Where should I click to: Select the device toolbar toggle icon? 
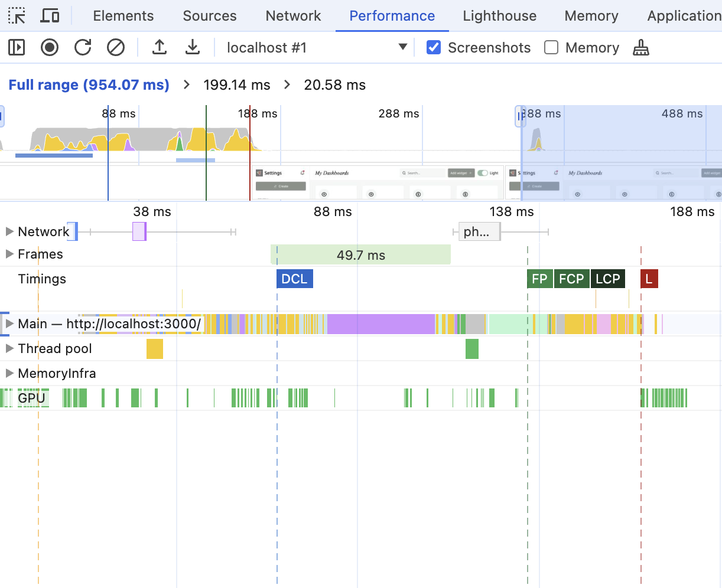point(50,15)
